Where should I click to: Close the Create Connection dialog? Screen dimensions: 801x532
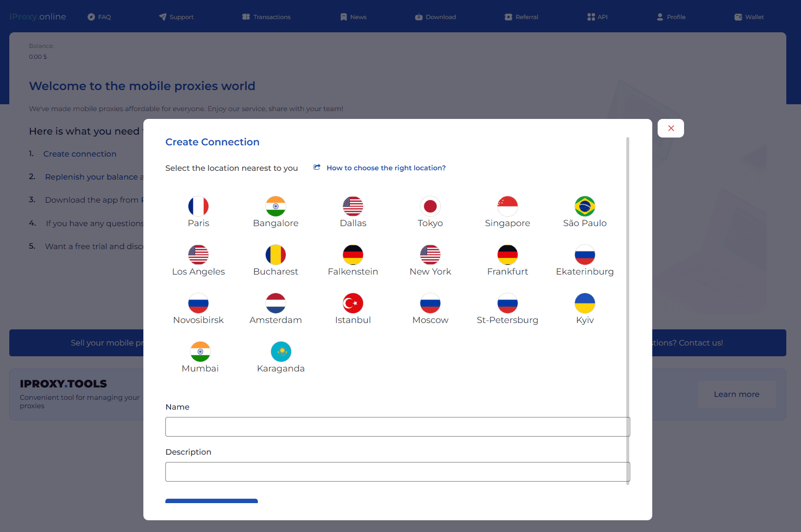[671, 128]
